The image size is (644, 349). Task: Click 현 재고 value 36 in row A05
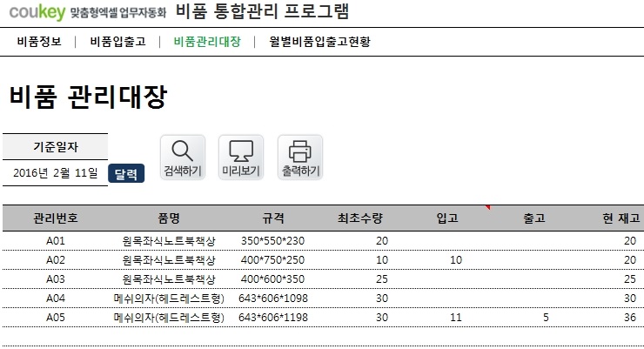(x=630, y=318)
